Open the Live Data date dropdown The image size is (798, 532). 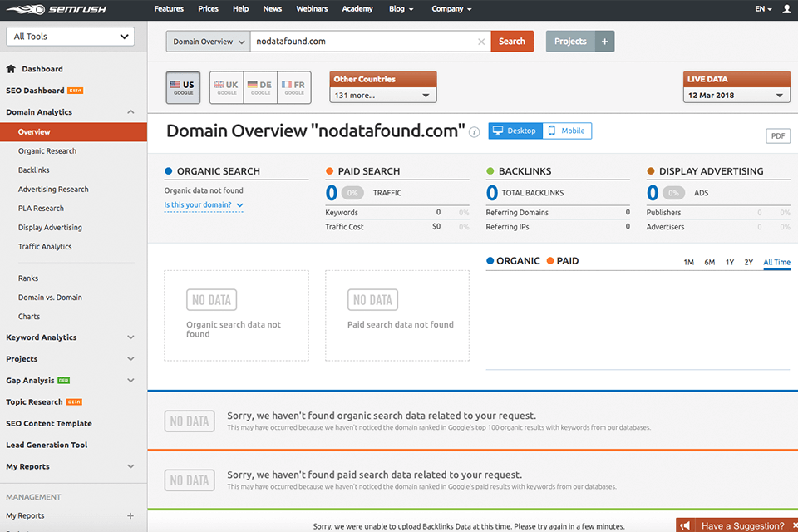(x=736, y=96)
